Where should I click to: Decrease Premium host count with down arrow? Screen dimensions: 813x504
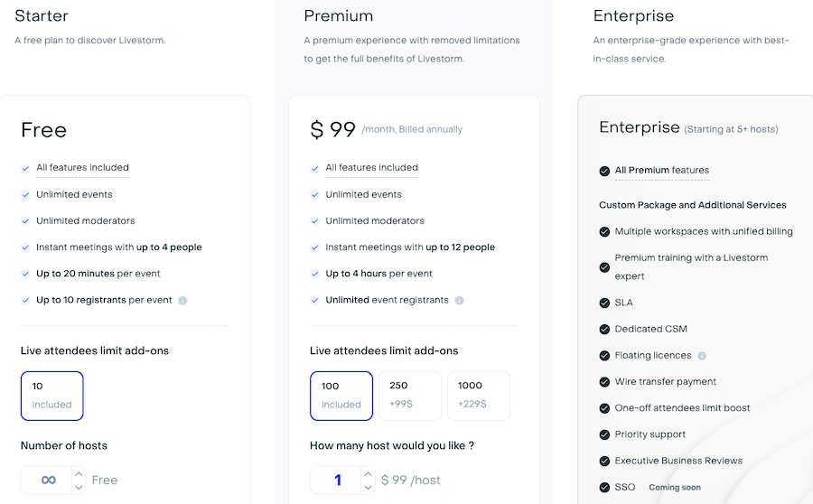tap(368, 487)
